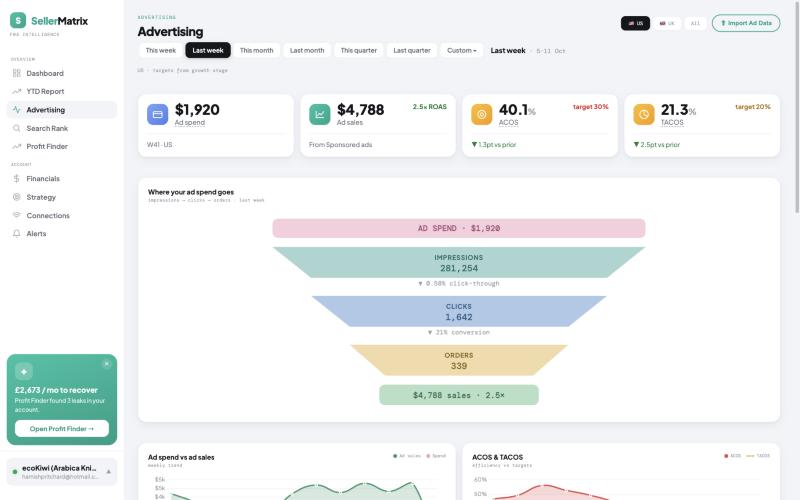Click the upload arrow in Import Ad Data
Viewport: 800px width, 500px height.
coord(723,23)
